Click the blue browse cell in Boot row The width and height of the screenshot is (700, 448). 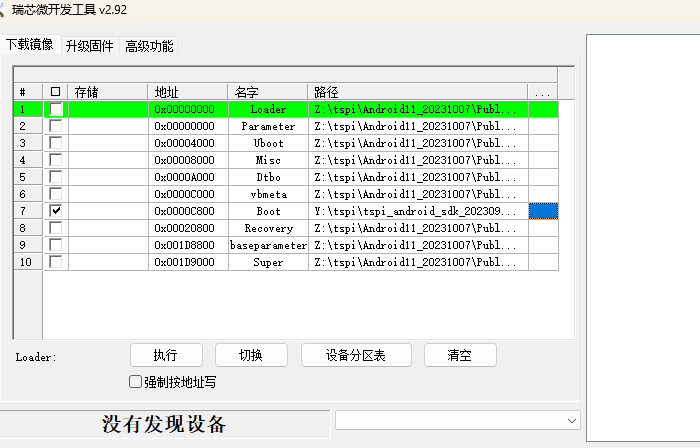coord(543,211)
